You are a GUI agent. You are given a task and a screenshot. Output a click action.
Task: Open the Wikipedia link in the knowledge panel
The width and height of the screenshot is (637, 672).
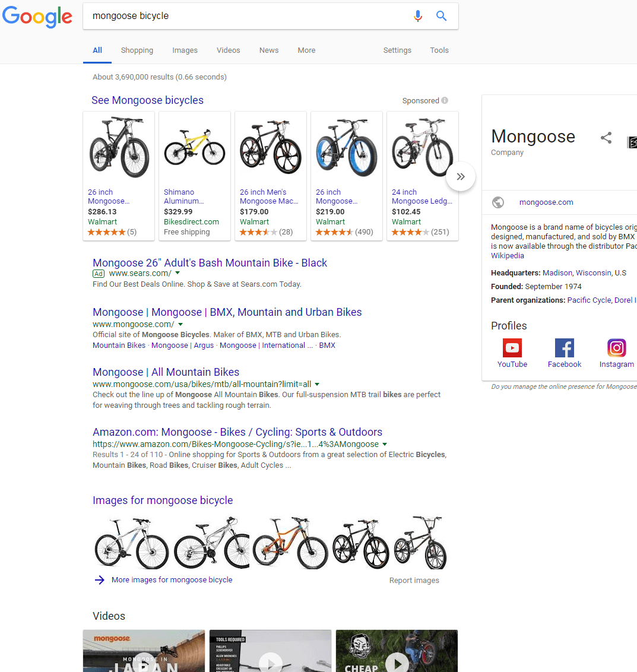pyautogui.click(x=508, y=255)
